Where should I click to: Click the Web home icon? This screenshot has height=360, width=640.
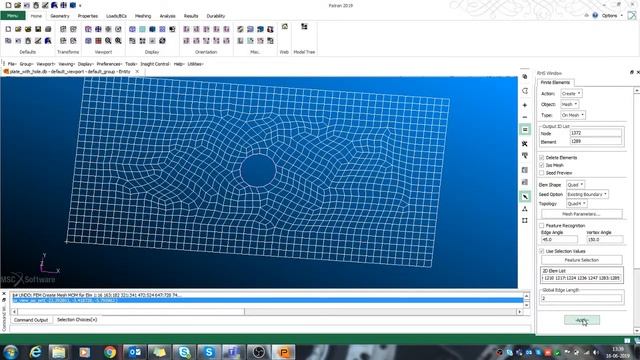[284, 27]
